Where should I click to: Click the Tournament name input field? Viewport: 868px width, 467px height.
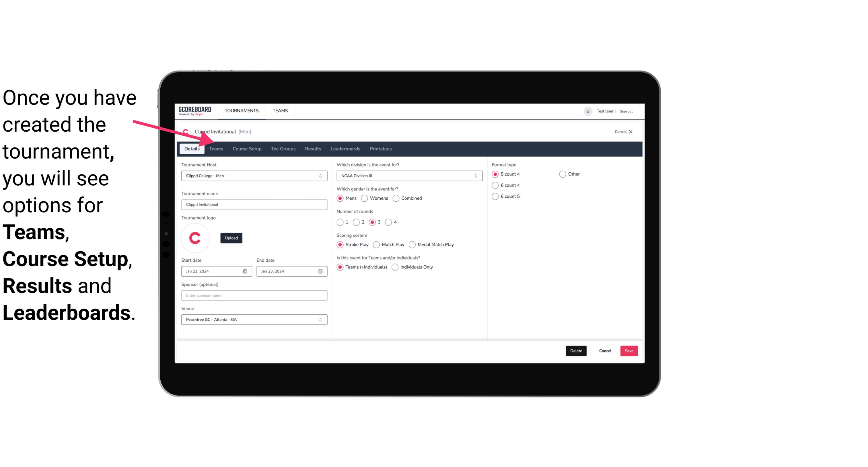pos(254,204)
